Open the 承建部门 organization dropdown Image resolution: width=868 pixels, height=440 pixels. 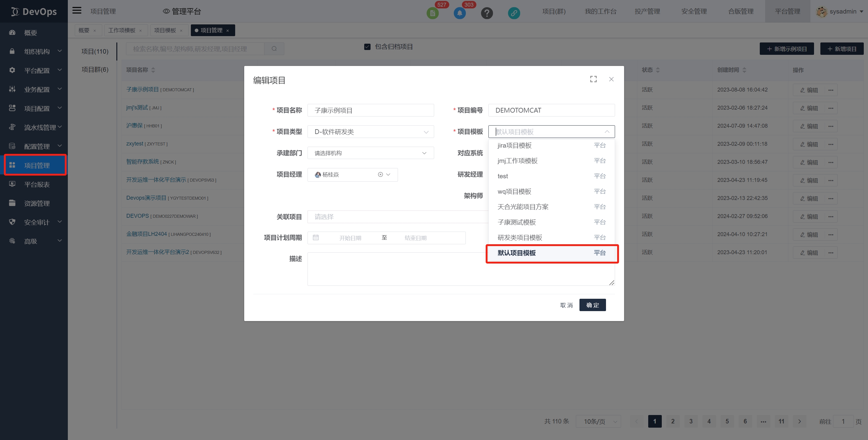tap(370, 153)
